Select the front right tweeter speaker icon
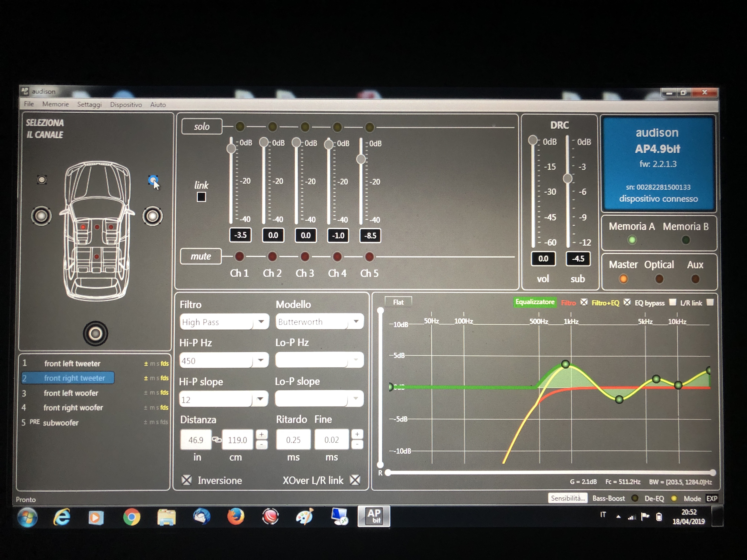The height and width of the screenshot is (560, 747). click(153, 180)
